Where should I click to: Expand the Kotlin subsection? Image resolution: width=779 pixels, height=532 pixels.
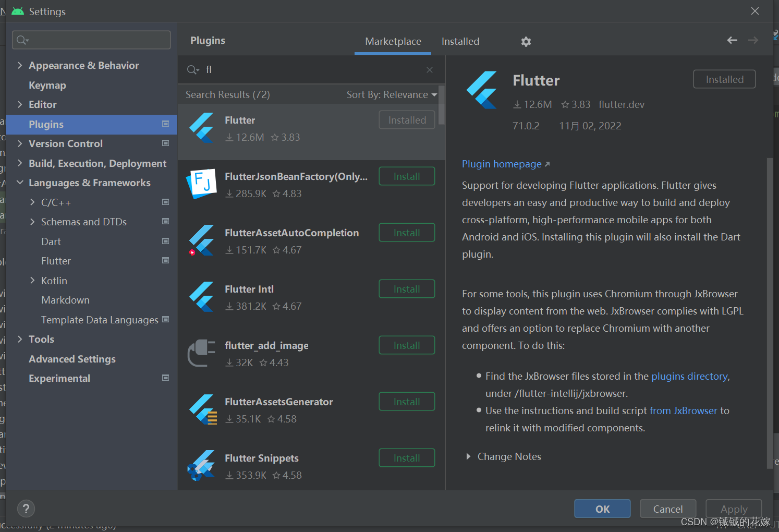[x=32, y=281]
